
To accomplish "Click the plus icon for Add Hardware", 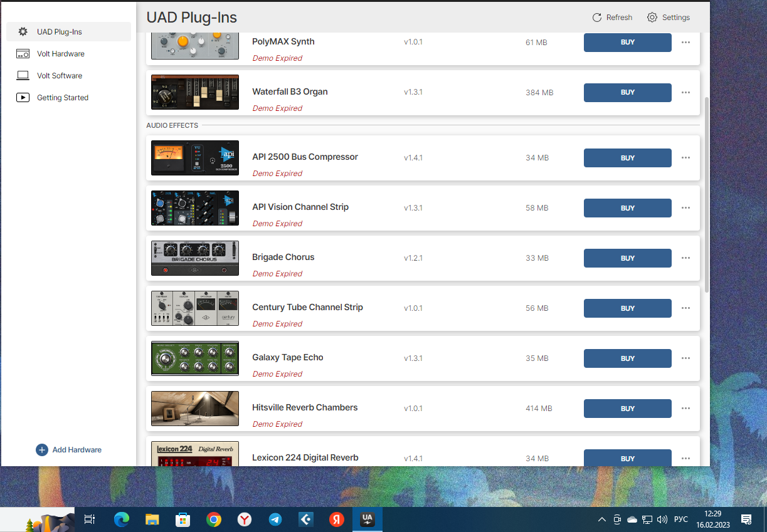I will 42,450.
